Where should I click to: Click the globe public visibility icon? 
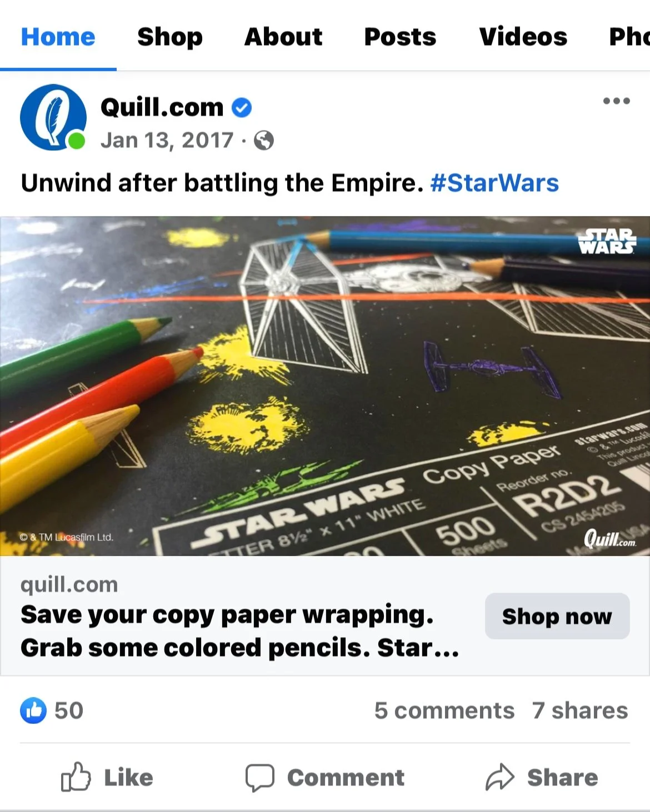tap(263, 141)
